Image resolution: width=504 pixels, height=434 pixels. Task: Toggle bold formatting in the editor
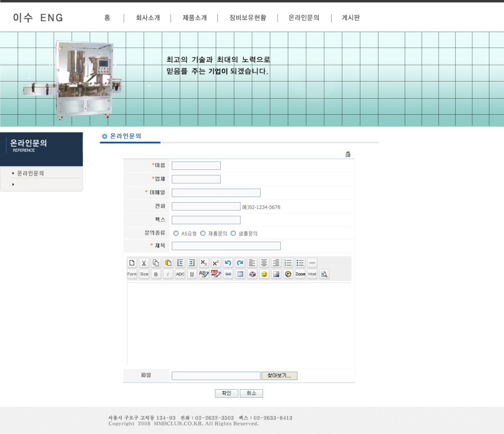tap(156, 274)
